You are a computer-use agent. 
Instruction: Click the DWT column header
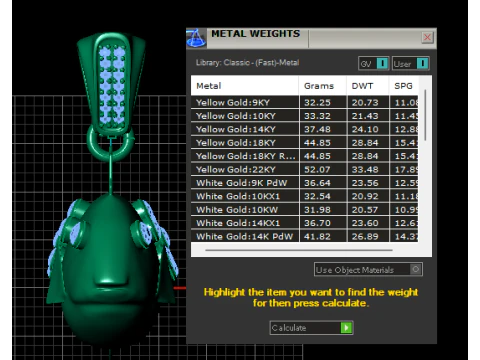368,86
